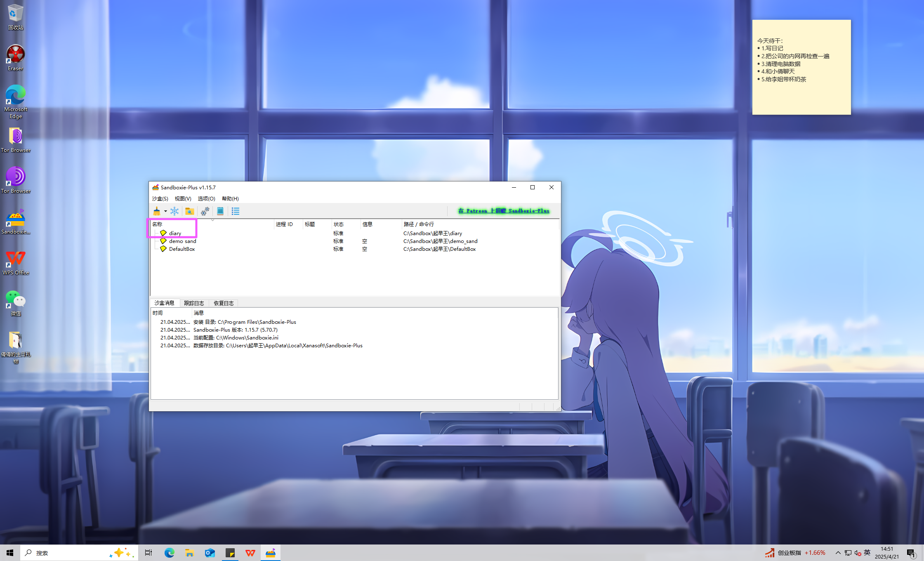Click path C:\Sandbox\起早王\demo_sand

click(x=441, y=241)
